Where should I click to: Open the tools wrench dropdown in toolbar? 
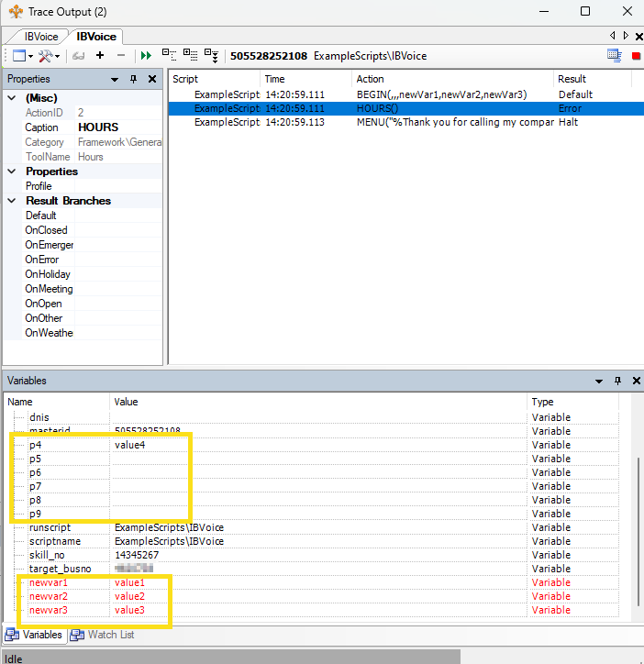(48, 56)
